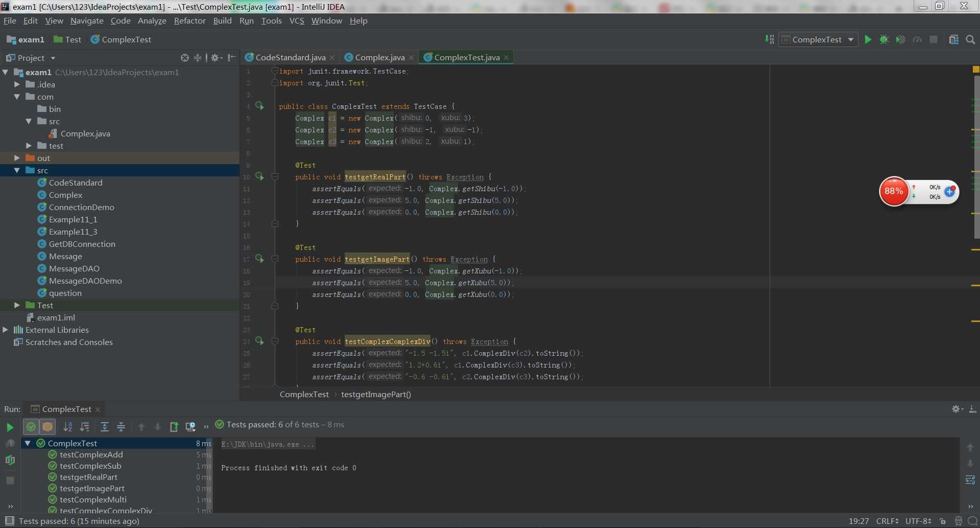
Task: Open Search Everywhere magnifier icon
Action: point(970,39)
